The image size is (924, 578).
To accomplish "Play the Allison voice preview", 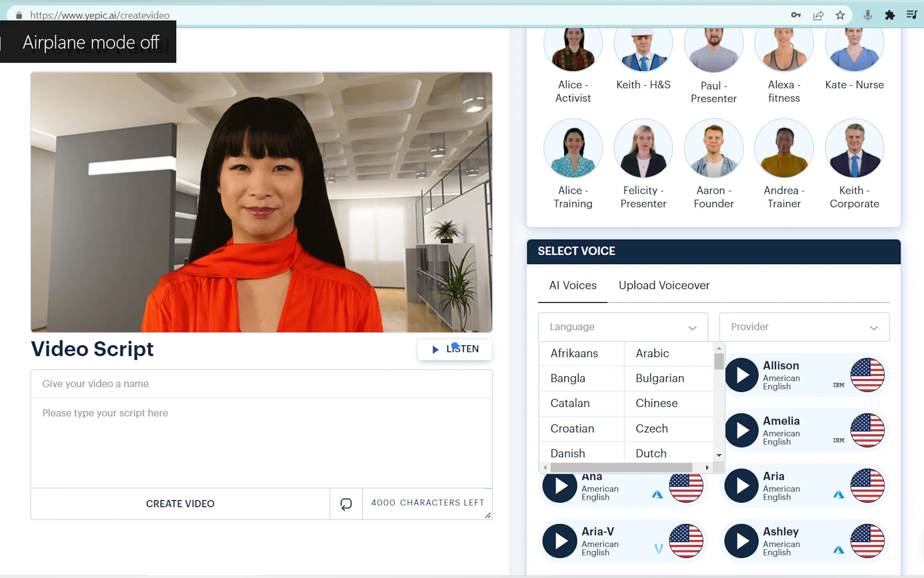I will (741, 375).
